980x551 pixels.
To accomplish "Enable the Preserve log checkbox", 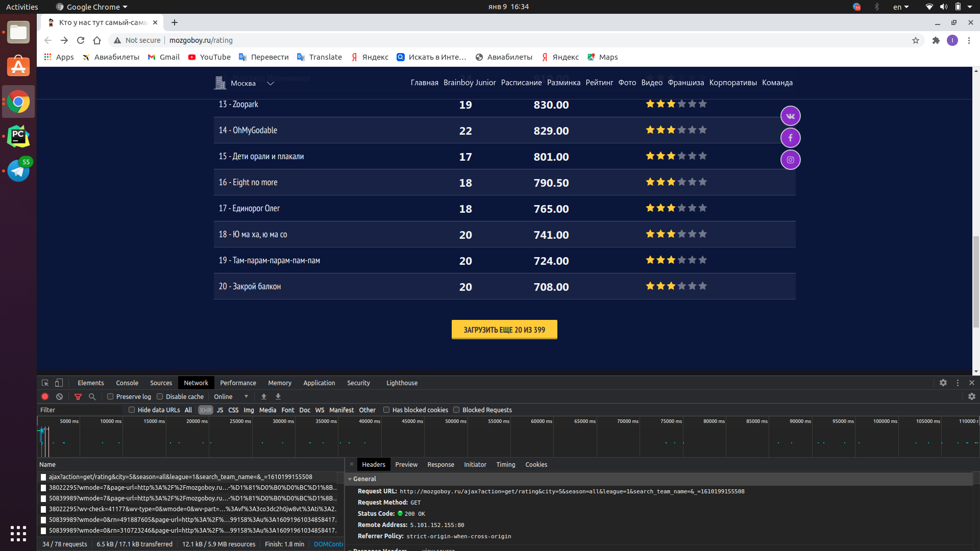I will point(110,396).
